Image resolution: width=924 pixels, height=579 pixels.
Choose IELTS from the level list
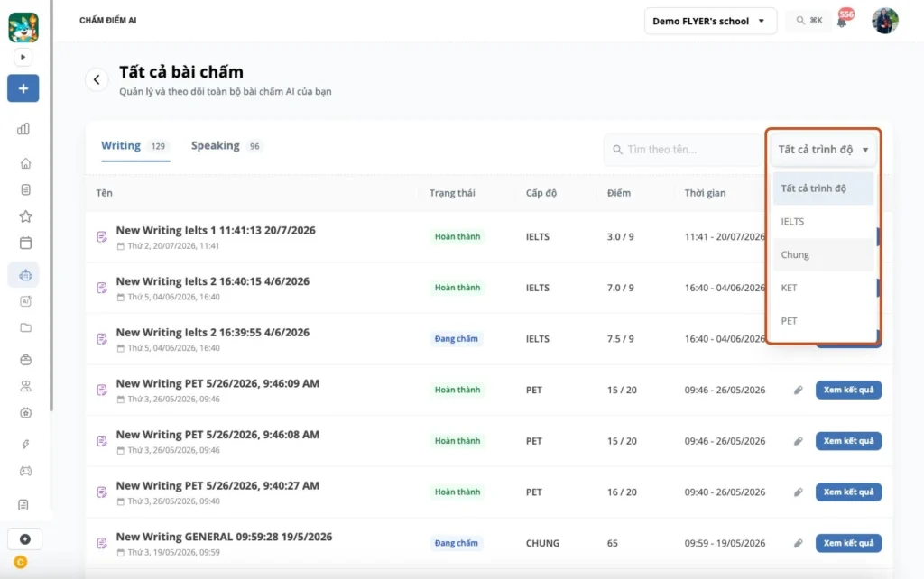coord(823,222)
